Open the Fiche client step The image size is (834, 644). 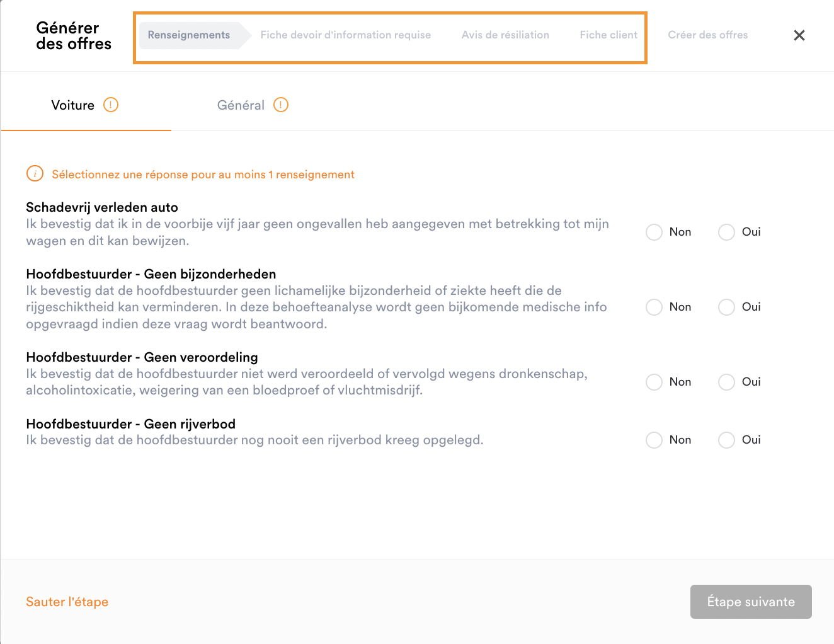(608, 35)
